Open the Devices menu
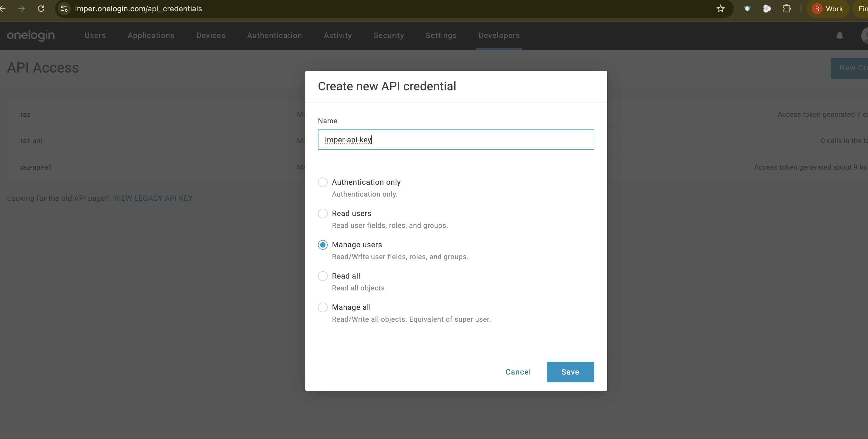The image size is (868, 439). [211, 35]
